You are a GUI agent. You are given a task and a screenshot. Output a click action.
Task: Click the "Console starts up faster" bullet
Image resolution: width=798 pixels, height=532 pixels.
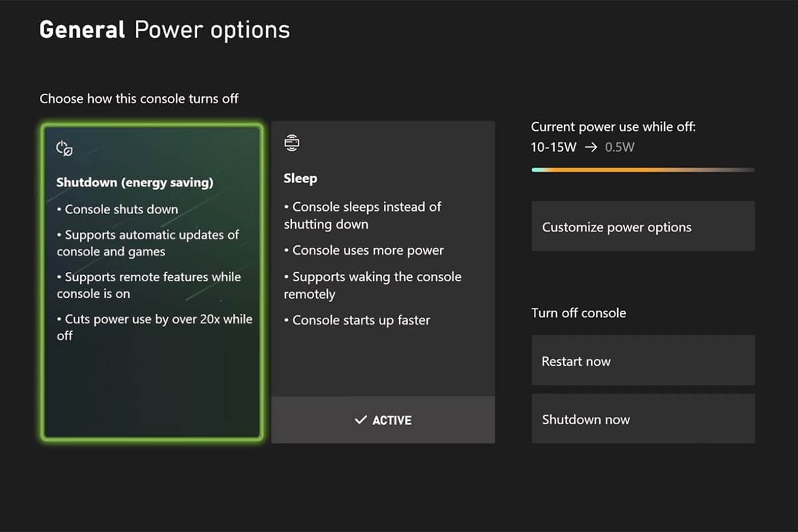[357, 320]
